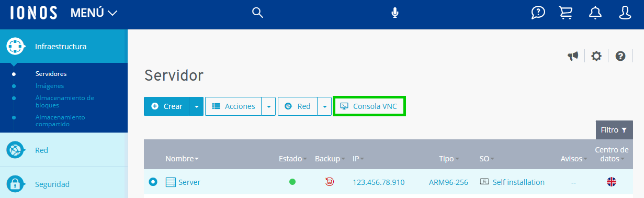Sort by the Nombre column header
The width and height of the screenshot is (644, 198).
pos(182,159)
